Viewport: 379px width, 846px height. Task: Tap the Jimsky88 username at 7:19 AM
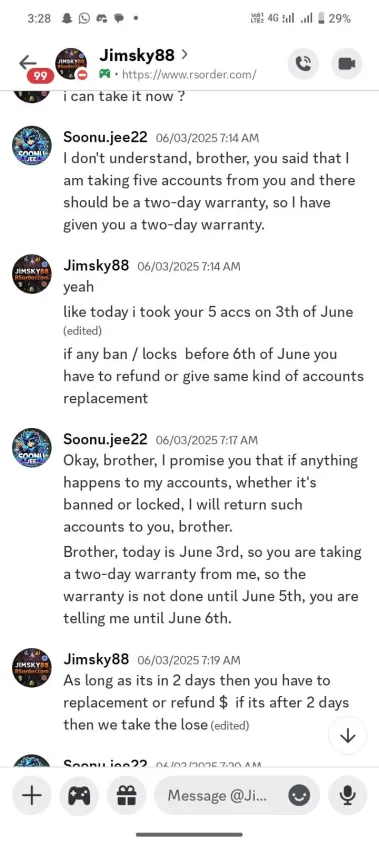96,659
